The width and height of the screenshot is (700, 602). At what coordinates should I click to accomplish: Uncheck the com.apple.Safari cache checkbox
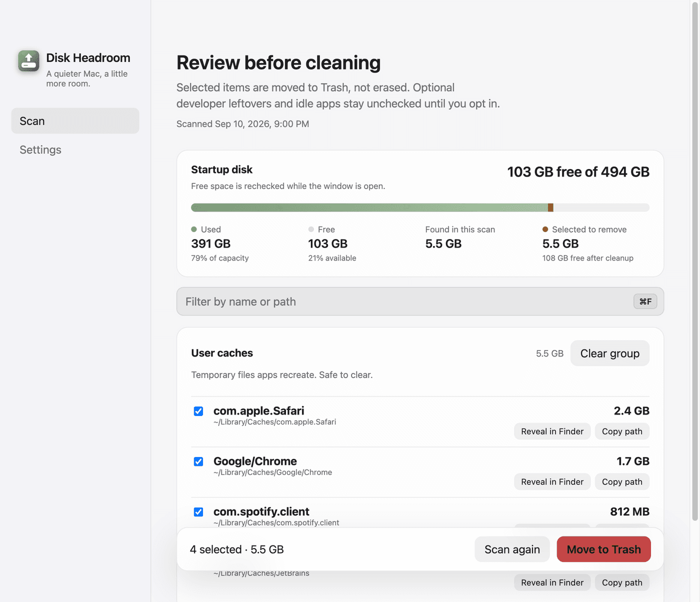click(198, 411)
